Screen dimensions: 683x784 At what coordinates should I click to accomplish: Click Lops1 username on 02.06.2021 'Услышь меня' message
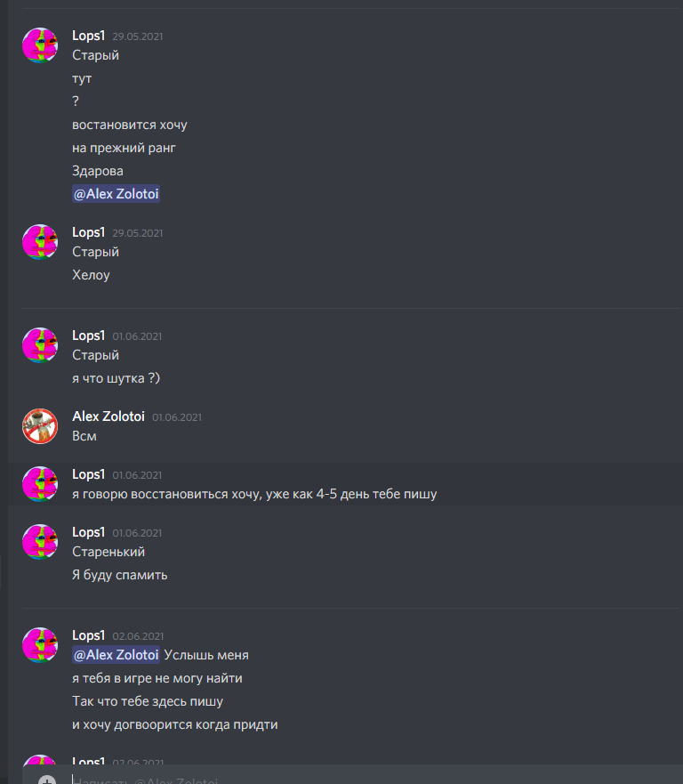pos(88,635)
